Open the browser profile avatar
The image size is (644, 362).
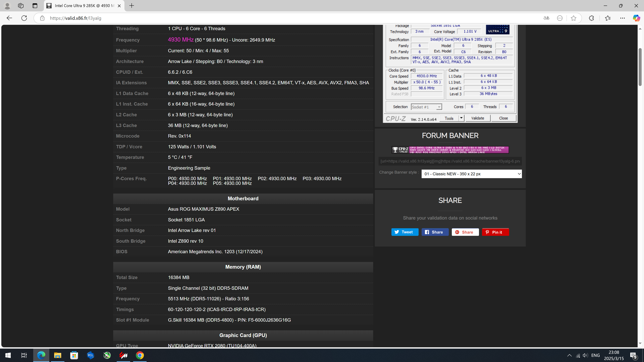click(x=7, y=6)
